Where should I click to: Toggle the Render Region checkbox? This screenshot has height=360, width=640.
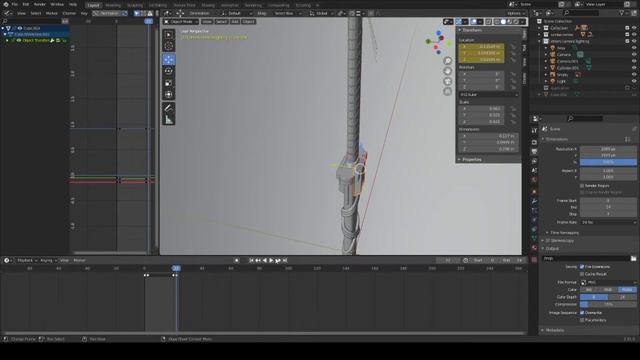(582, 186)
